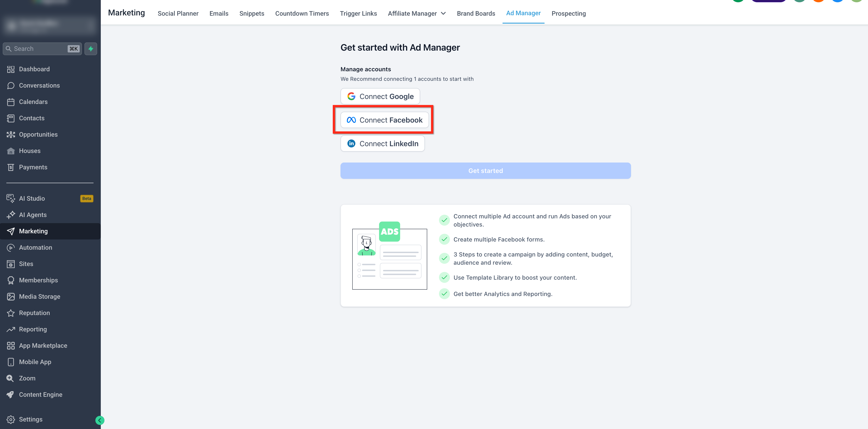Open Opportunities in the sidebar
The height and width of the screenshot is (429, 868).
click(x=38, y=134)
